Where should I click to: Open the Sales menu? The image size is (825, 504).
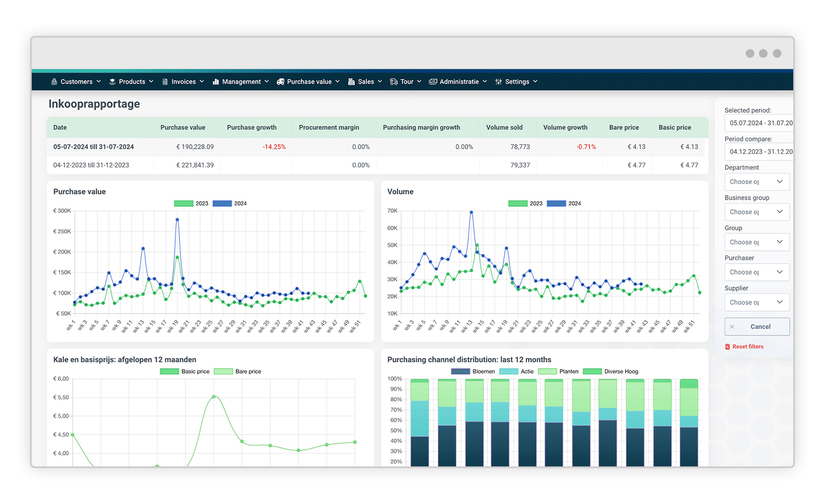tap(365, 82)
